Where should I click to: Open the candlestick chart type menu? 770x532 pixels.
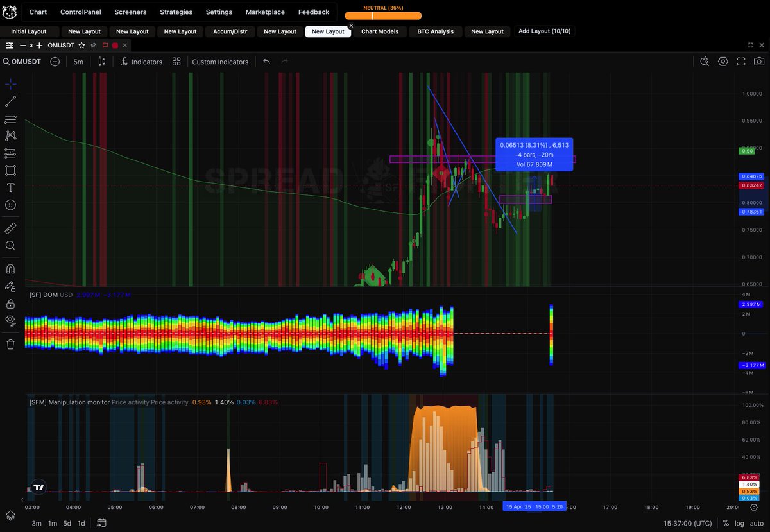point(101,62)
